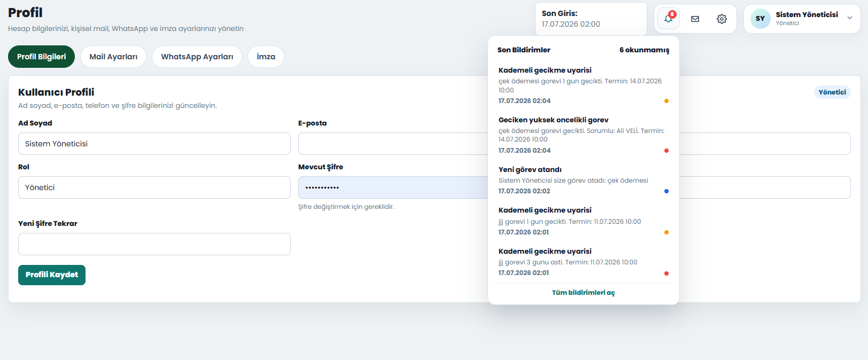Select the Profil Bilgileri tab
This screenshot has height=360, width=868.
click(42, 57)
